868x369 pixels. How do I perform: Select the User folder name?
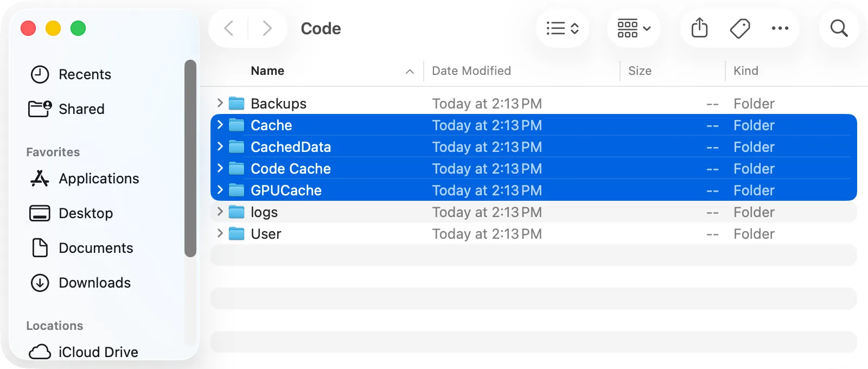pyautogui.click(x=266, y=234)
